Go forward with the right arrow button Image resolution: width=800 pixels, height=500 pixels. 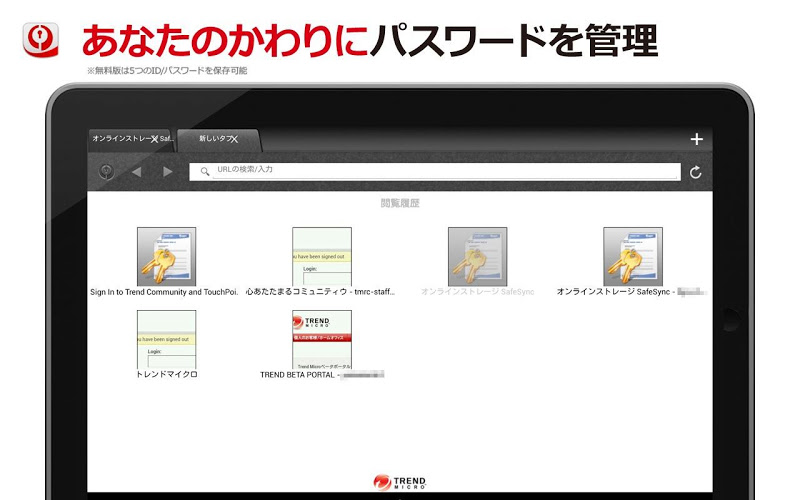pos(167,172)
